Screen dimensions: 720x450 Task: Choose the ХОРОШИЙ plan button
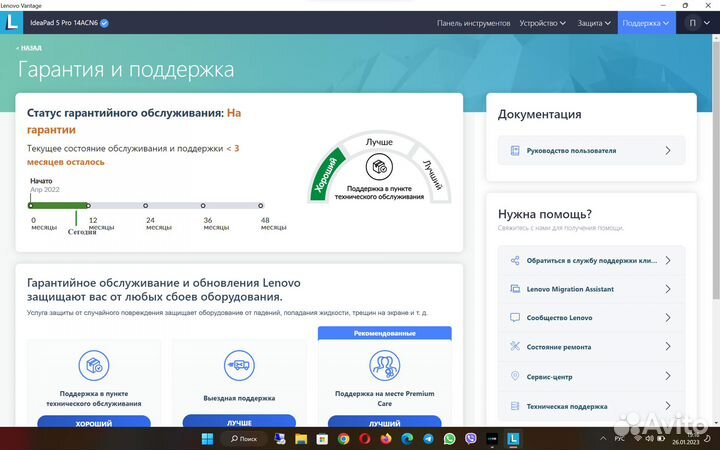94,422
